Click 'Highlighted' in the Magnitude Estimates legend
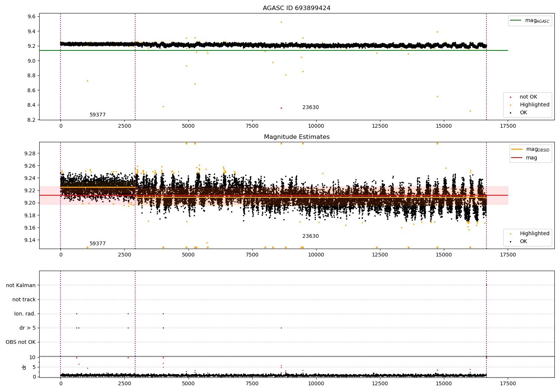This screenshot has height=392, width=560. click(534, 234)
